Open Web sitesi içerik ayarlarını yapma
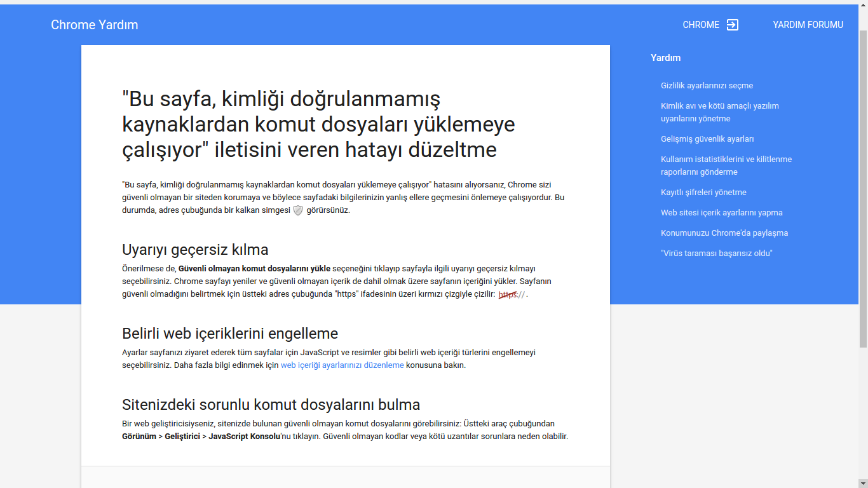868x488 pixels. [721, 213]
